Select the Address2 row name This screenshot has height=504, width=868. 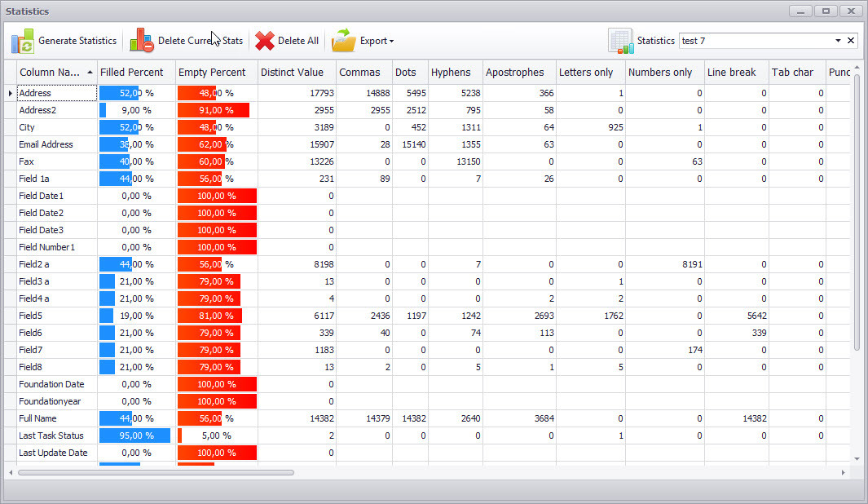tap(37, 110)
